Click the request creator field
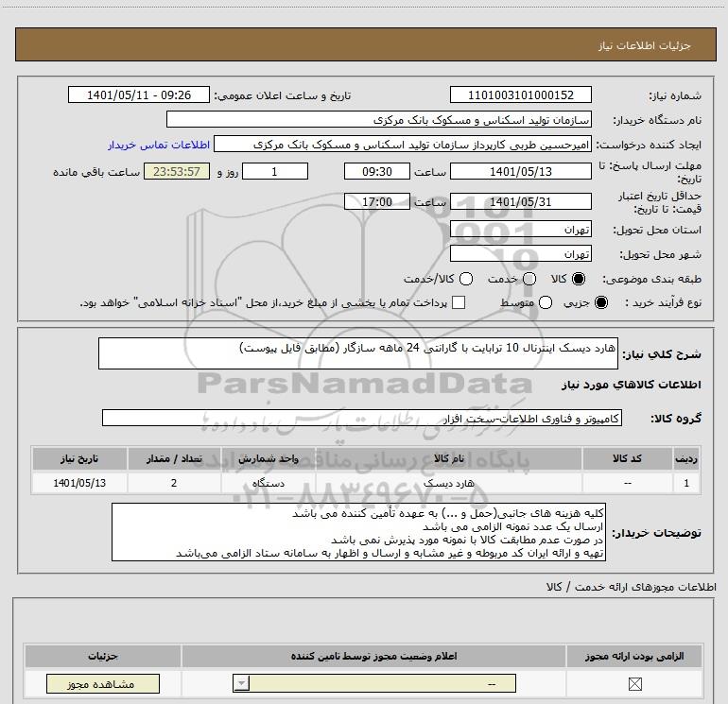 click(x=403, y=145)
